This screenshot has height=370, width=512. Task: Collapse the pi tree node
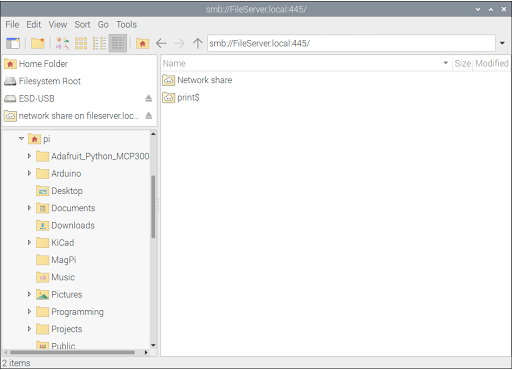[x=21, y=139]
